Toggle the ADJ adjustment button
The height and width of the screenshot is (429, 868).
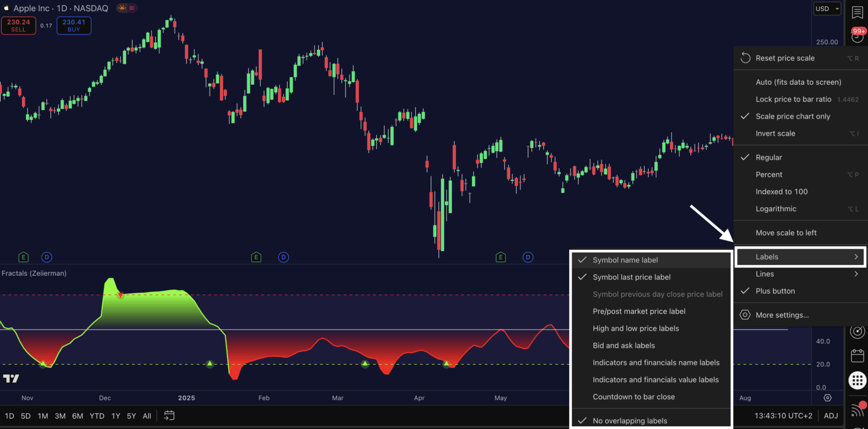831,416
